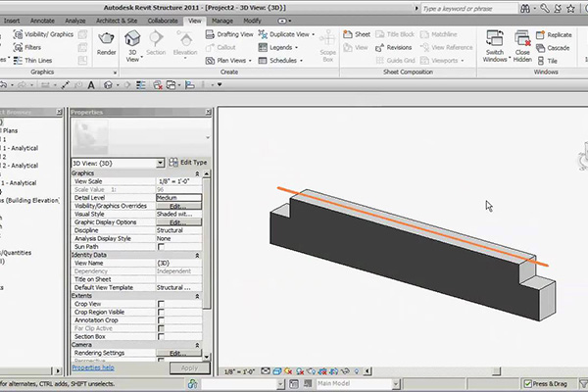Open the 3D View type selector dropdown
This screenshot has width=588, height=392.
[x=160, y=163]
